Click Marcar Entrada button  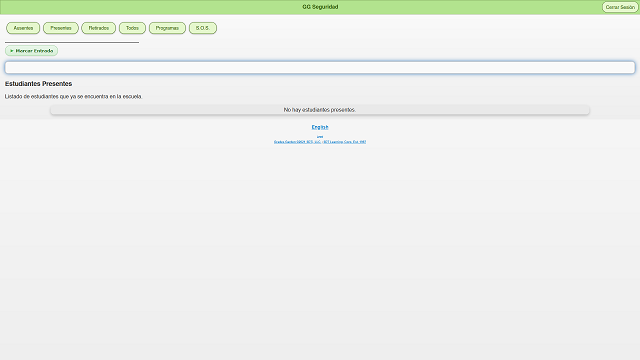[x=31, y=51]
